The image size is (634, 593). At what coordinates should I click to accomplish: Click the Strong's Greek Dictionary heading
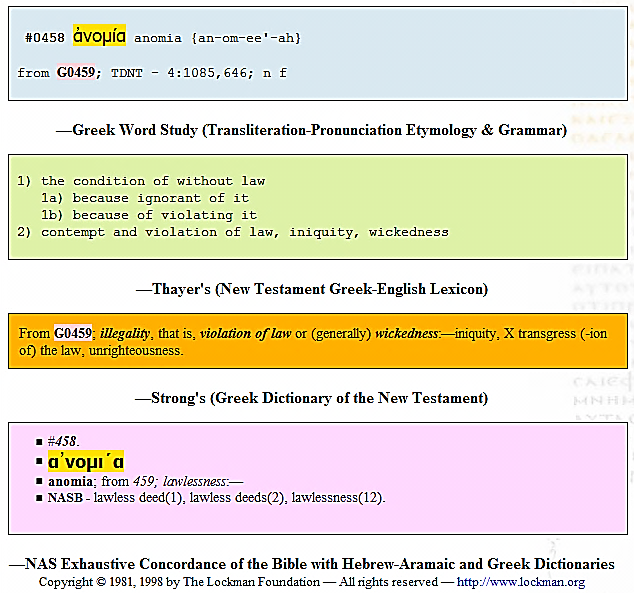pos(312,398)
